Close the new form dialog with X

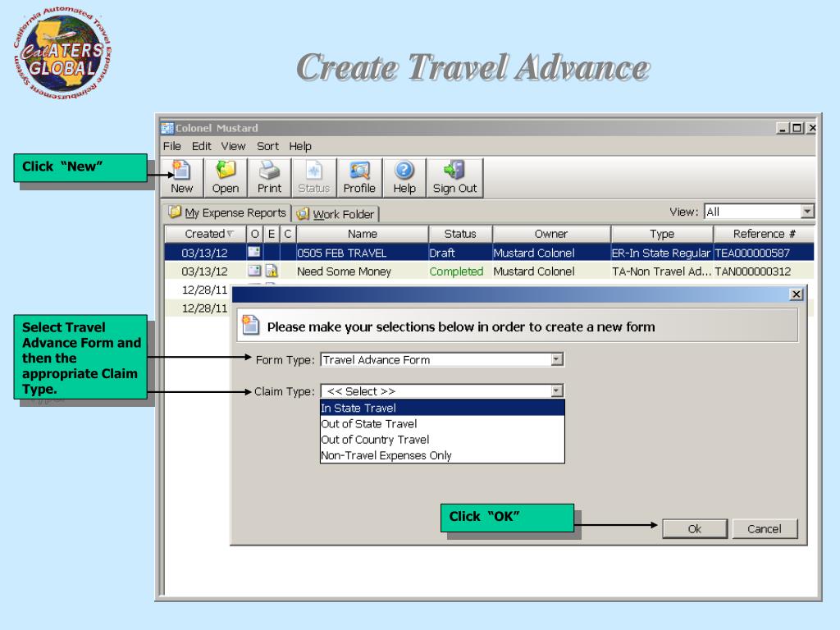click(796, 294)
